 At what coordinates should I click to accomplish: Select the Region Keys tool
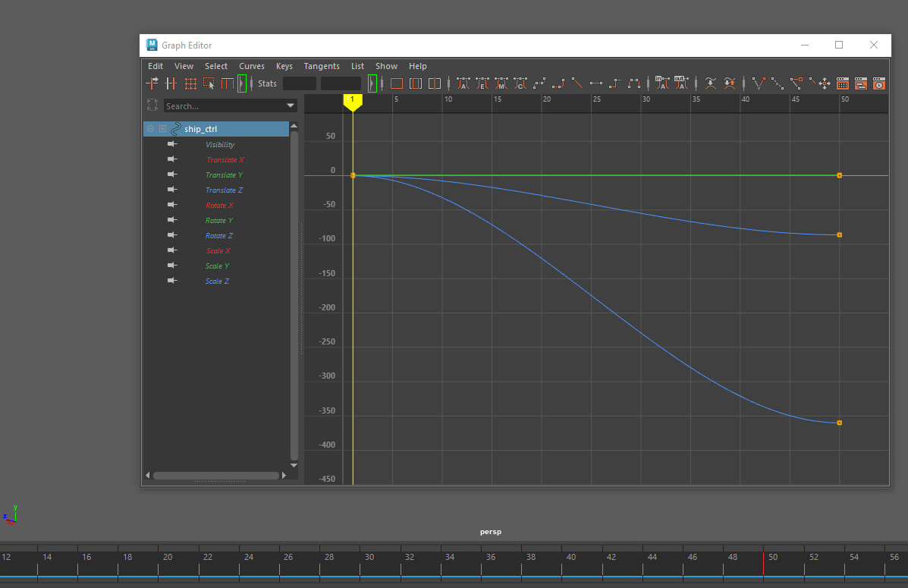(x=209, y=83)
